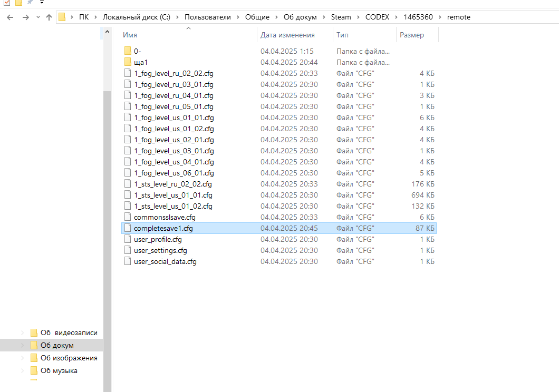Select folder icon of ща1
The image size is (559, 392).
(x=128, y=62)
